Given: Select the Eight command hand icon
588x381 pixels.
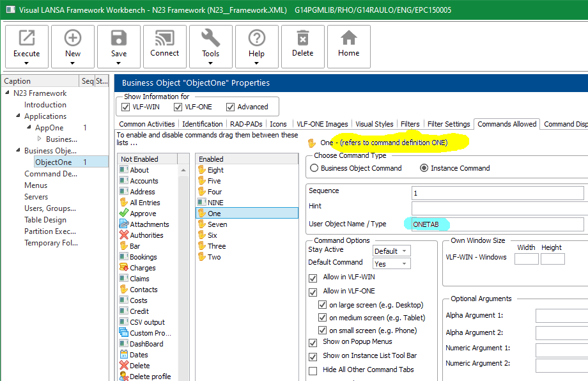Looking at the screenshot, I should click(x=202, y=170).
